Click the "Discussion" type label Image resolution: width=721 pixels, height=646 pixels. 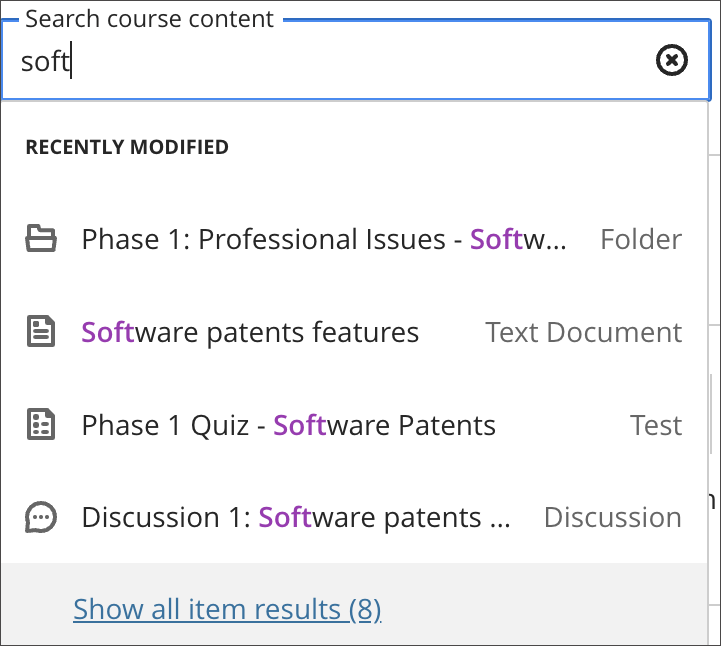612,517
